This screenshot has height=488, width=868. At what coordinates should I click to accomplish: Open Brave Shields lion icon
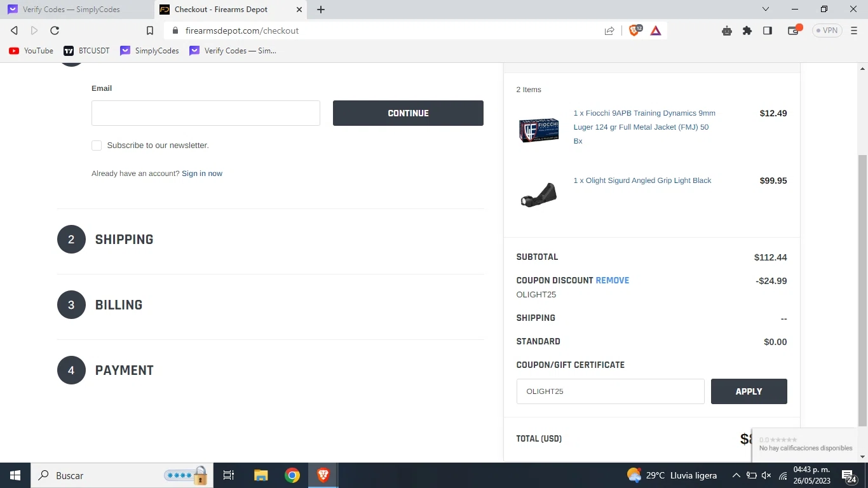coord(635,30)
